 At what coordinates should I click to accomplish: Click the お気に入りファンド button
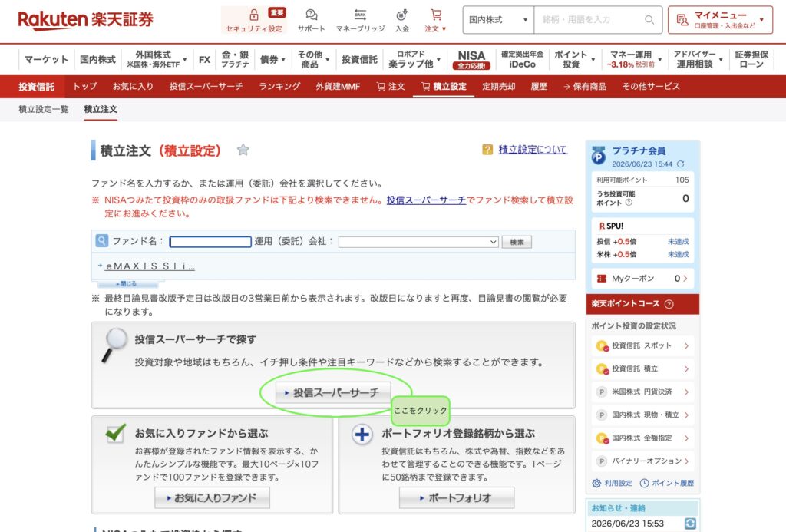tap(212, 498)
